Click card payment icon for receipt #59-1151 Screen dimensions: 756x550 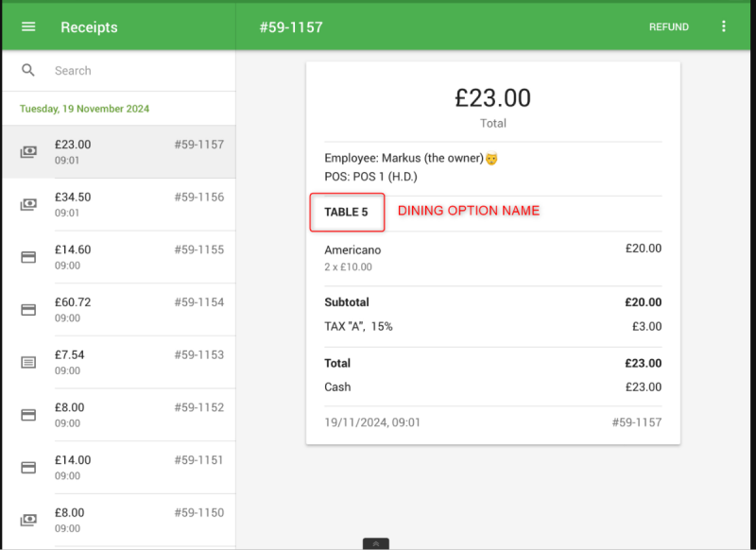[x=28, y=467]
